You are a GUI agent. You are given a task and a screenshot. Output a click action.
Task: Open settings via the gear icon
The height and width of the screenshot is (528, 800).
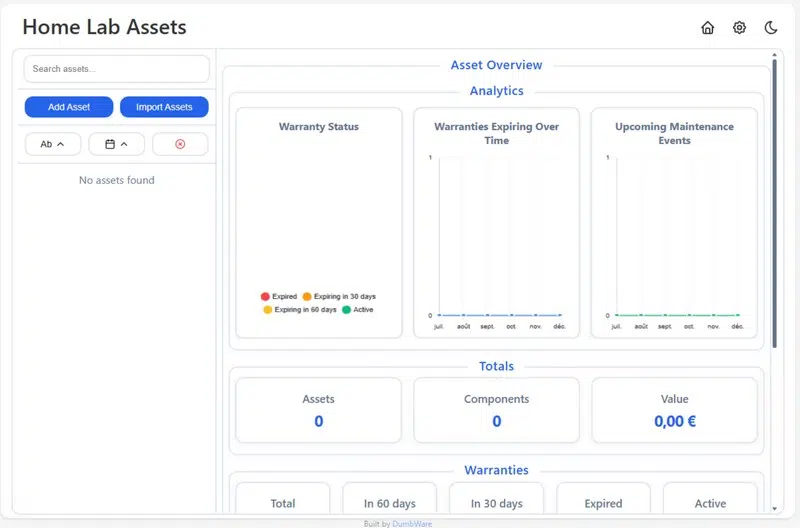pyautogui.click(x=739, y=28)
